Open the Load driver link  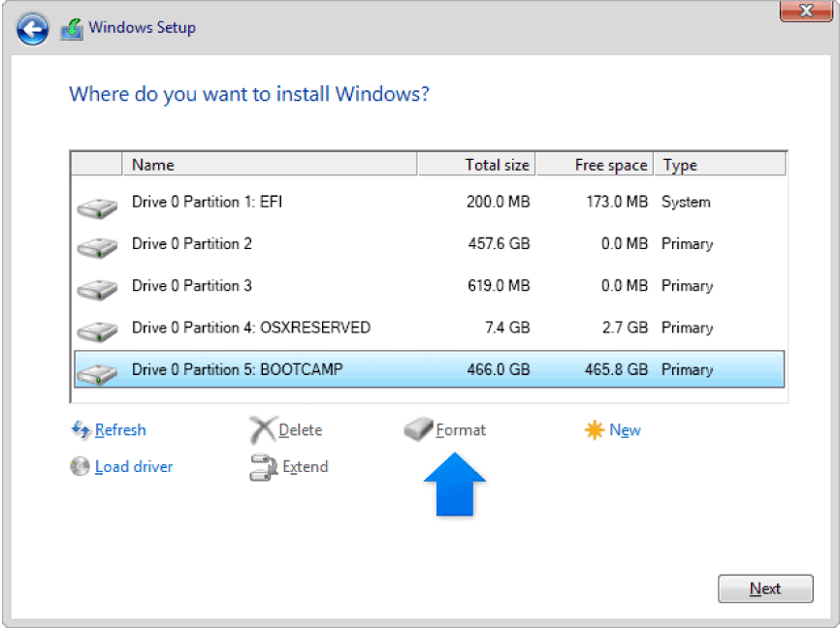tap(134, 467)
